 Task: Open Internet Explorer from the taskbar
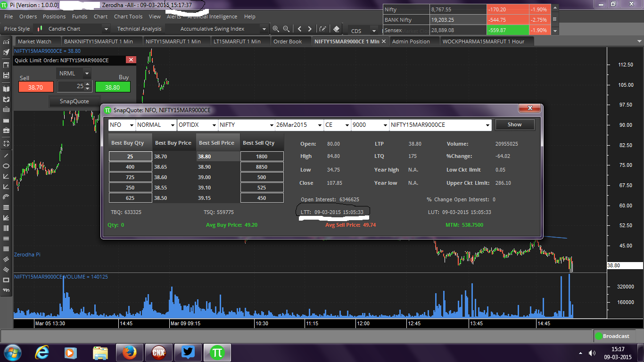tap(43, 352)
